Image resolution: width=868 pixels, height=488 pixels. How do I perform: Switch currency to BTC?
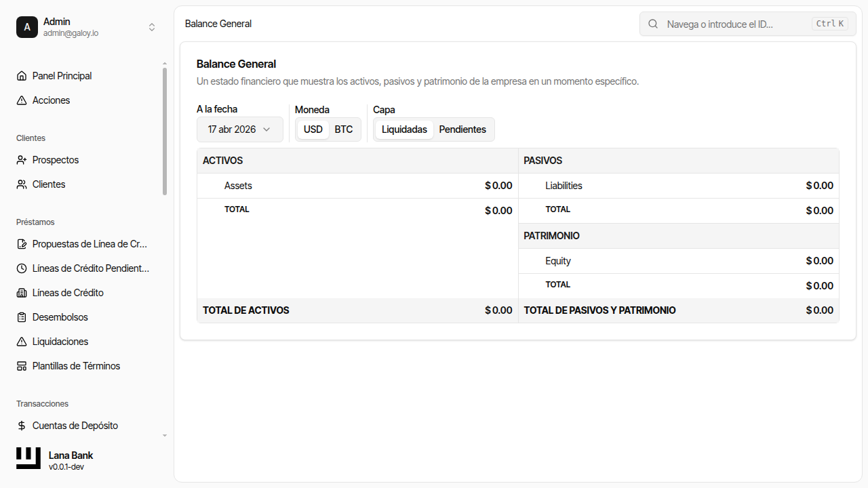[344, 129]
